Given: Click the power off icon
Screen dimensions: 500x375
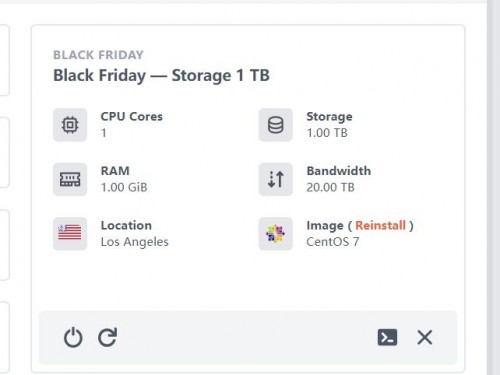Looking at the screenshot, I should click(x=73, y=337).
